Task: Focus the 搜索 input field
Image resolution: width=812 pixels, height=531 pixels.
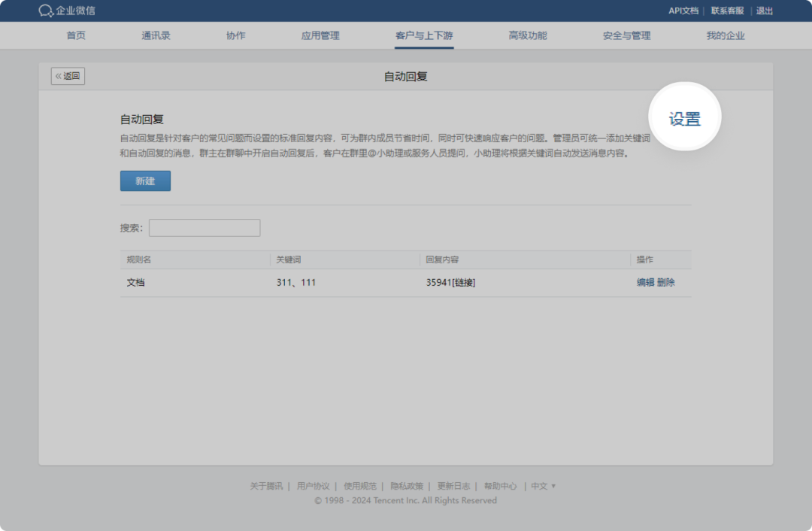Action: click(x=205, y=228)
